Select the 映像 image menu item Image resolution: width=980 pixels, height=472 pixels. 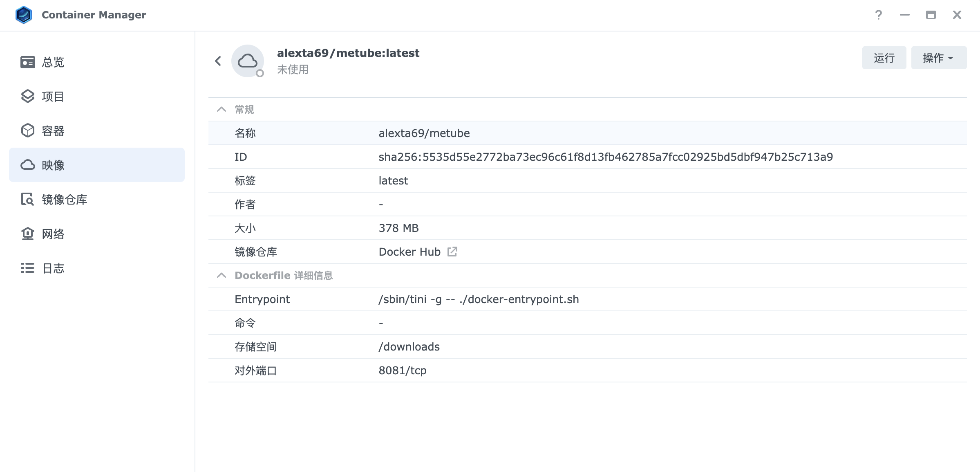pos(96,165)
